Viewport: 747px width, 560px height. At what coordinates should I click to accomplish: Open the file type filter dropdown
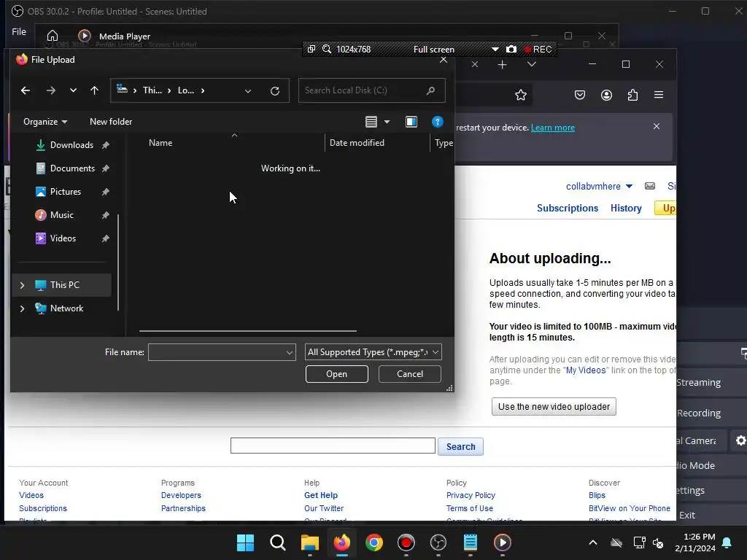[373, 352]
